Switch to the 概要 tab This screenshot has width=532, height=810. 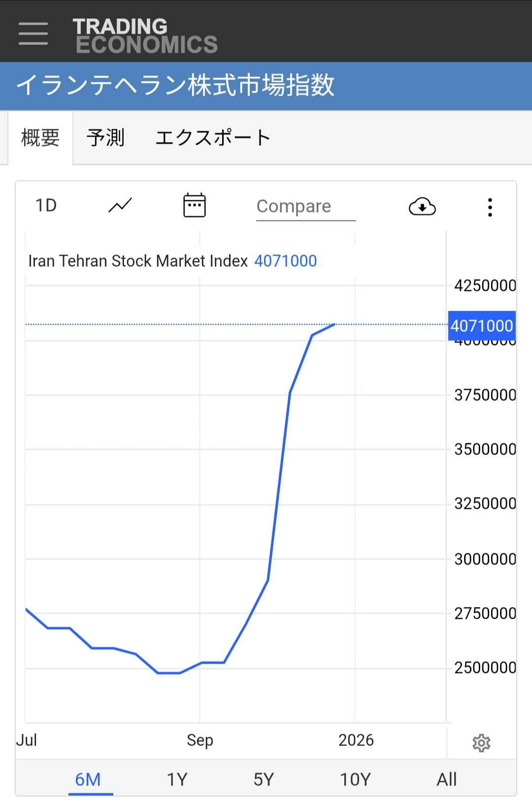point(40,138)
